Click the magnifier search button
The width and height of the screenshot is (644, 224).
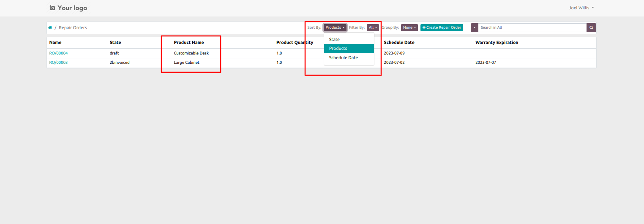pyautogui.click(x=591, y=27)
